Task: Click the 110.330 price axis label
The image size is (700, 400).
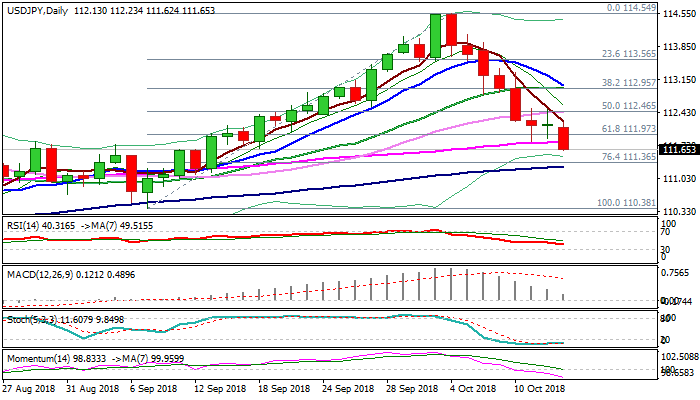Action: pyautogui.click(x=680, y=211)
